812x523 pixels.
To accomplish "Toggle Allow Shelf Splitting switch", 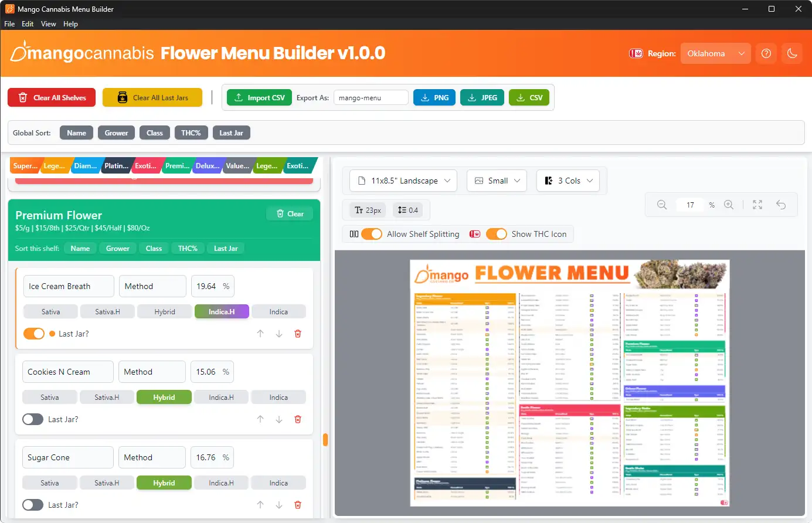I will point(372,234).
